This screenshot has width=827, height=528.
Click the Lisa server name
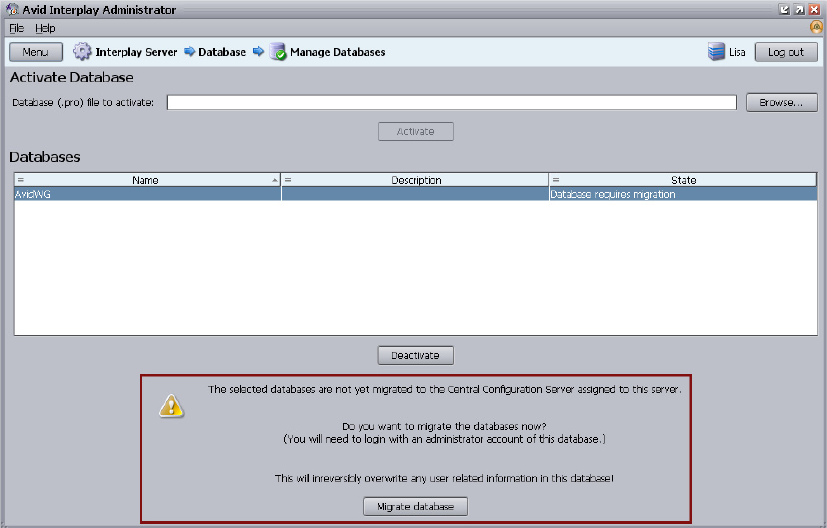click(737, 52)
